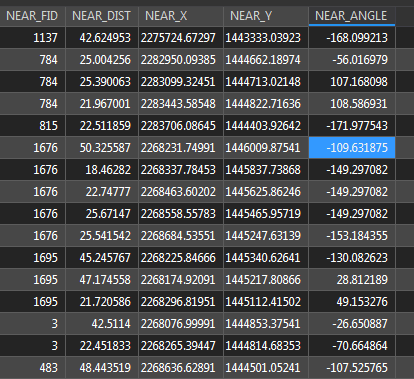The height and width of the screenshot is (379, 414).
Task: Click NEAR_ANGLE value 108.586931
Action: 352,104
